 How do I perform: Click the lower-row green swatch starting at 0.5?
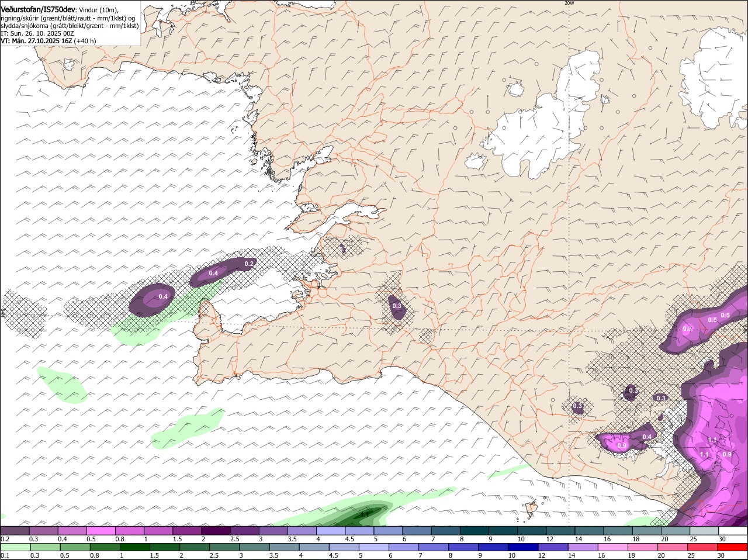tap(75, 547)
